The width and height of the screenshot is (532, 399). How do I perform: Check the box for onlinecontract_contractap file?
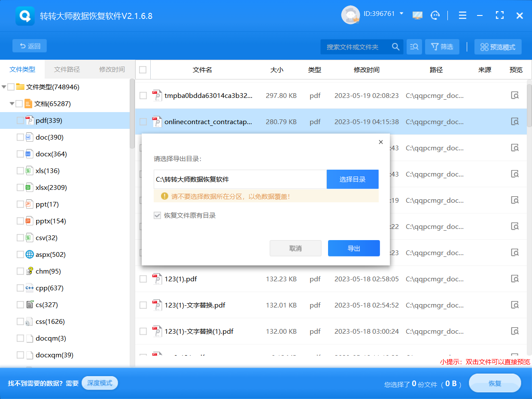pyautogui.click(x=143, y=122)
